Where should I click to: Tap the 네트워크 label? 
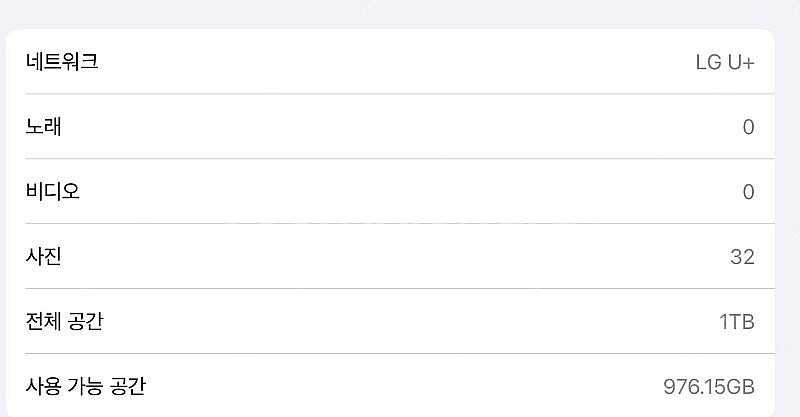point(62,62)
